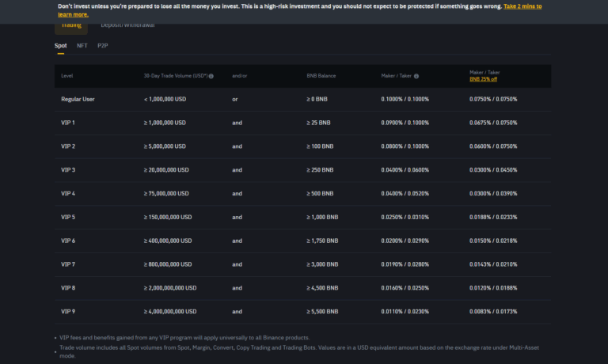Select the 'VIP 6' level cell

[68, 241]
